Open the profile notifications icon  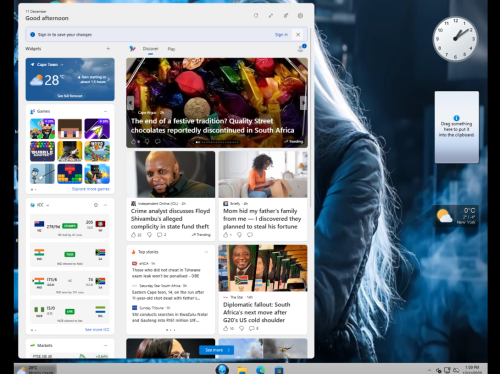pyautogui.click(x=301, y=49)
